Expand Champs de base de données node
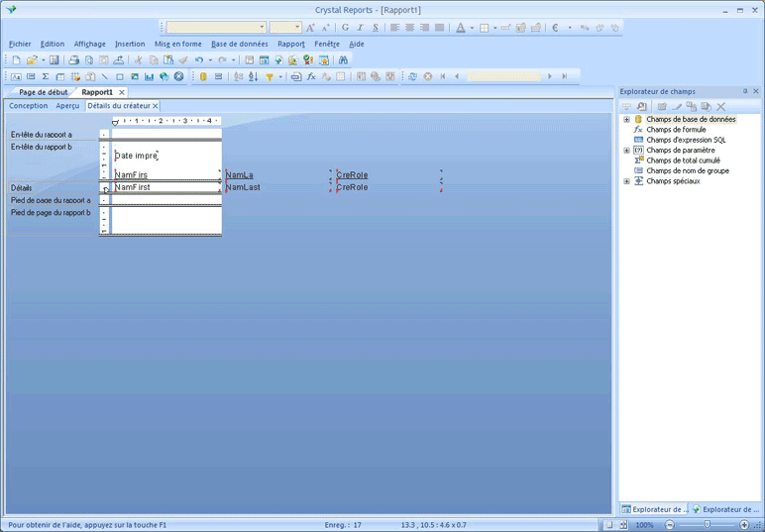The image size is (765, 532). pos(626,119)
